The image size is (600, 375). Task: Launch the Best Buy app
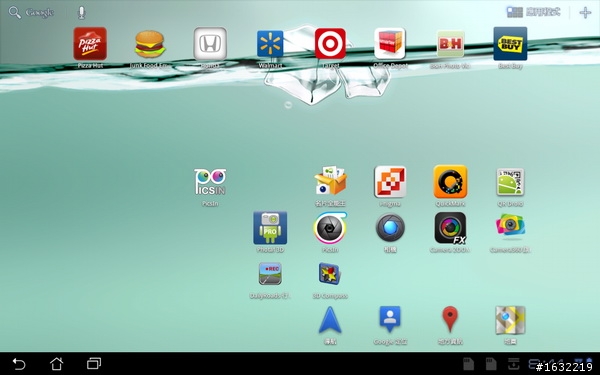(x=510, y=44)
